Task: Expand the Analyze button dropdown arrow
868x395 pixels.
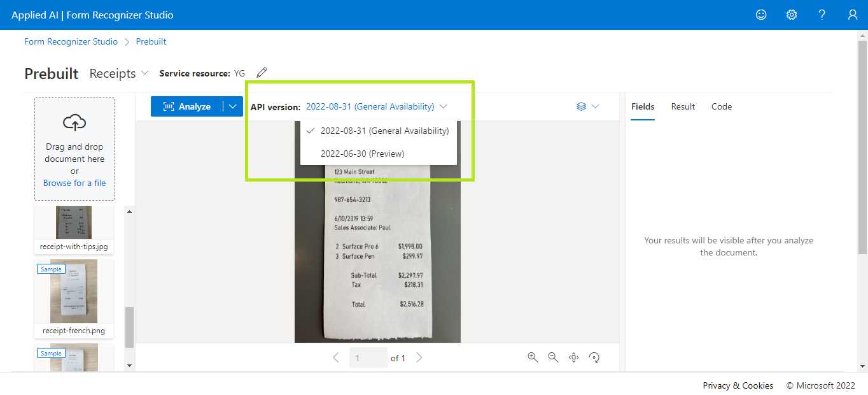Action: 233,106
